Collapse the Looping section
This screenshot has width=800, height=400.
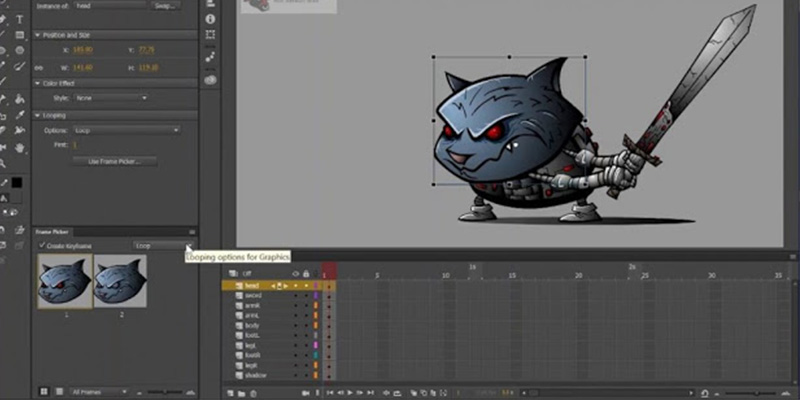tap(37, 115)
